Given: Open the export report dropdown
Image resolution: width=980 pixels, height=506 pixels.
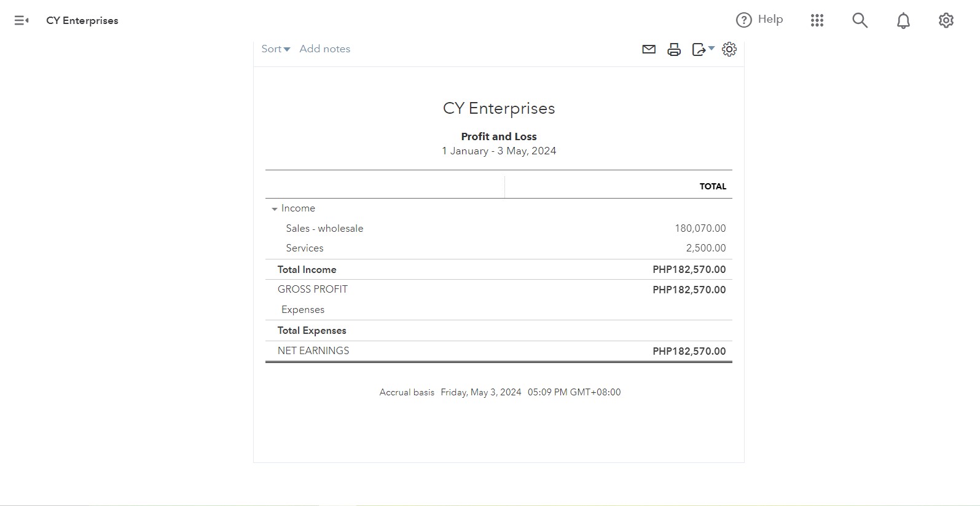Looking at the screenshot, I should [703, 49].
